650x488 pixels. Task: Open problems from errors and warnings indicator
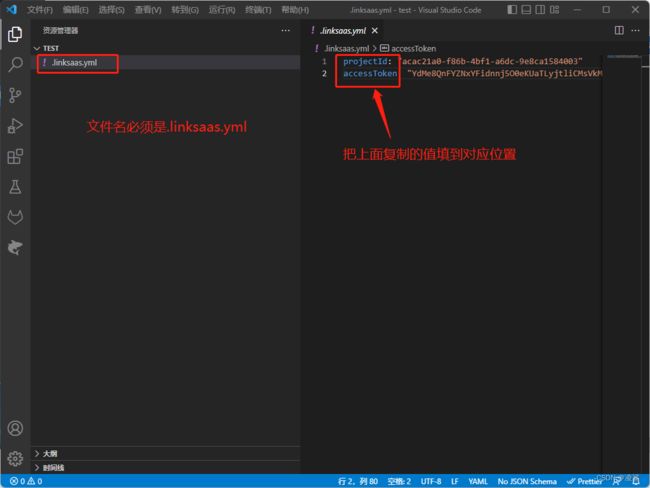[26, 481]
